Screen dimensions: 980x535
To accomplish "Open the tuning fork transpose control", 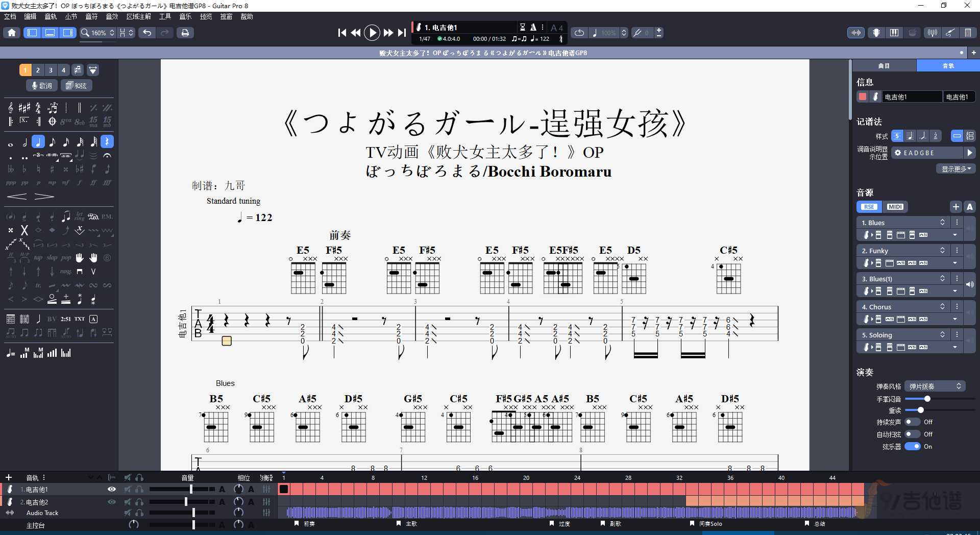I will pyautogui.click(x=641, y=33).
